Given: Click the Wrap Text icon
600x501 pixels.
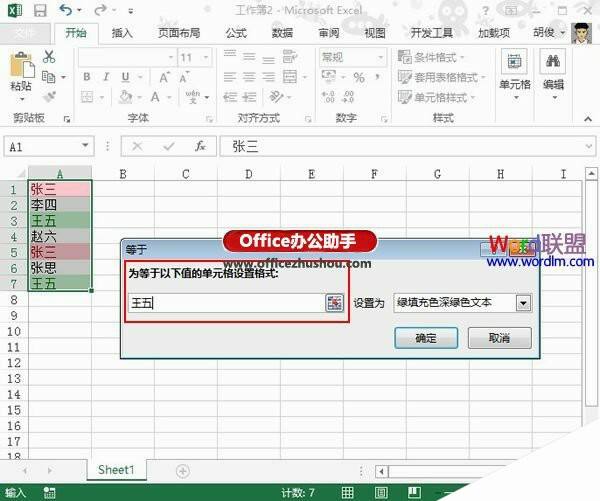Looking at the screenshot, I should pos(290,57).
